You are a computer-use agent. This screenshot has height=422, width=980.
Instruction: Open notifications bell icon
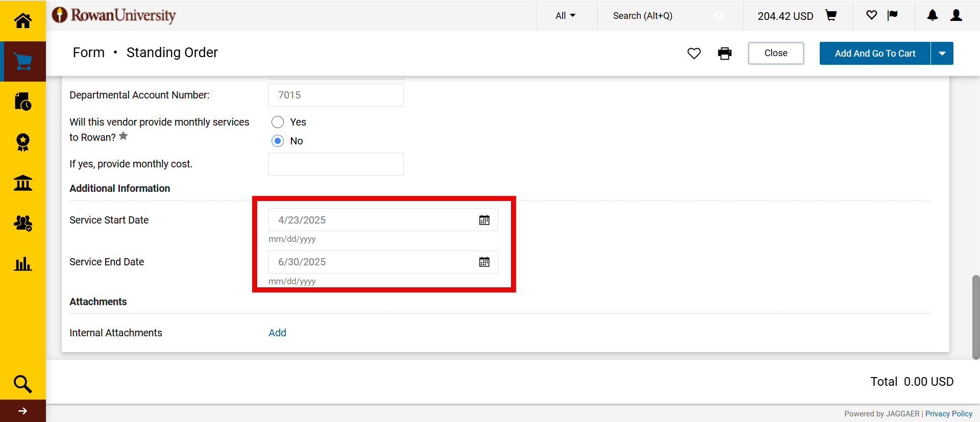[932, 16]
